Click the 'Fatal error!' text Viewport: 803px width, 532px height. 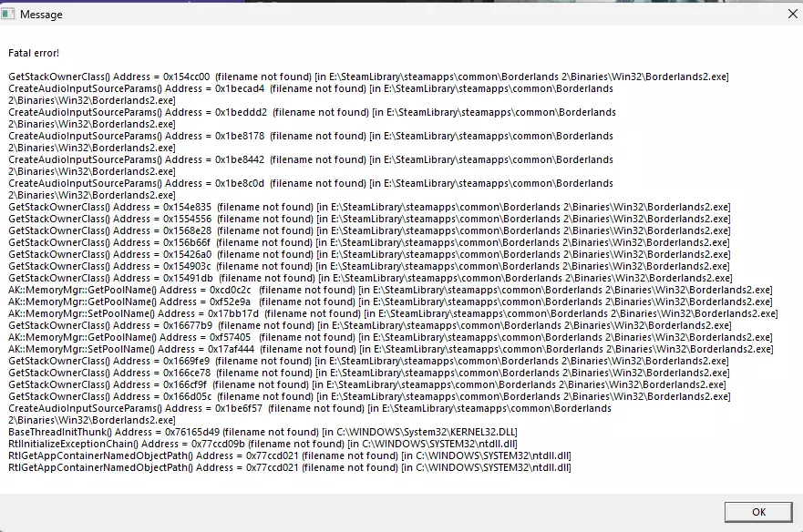tap(34, 53)
